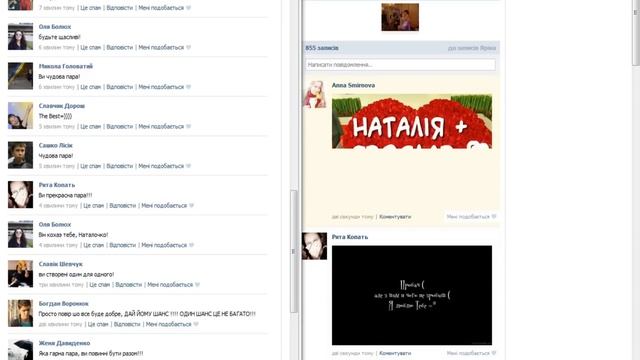Click Богдан Воронюк's avatar thumbnail

20,313
